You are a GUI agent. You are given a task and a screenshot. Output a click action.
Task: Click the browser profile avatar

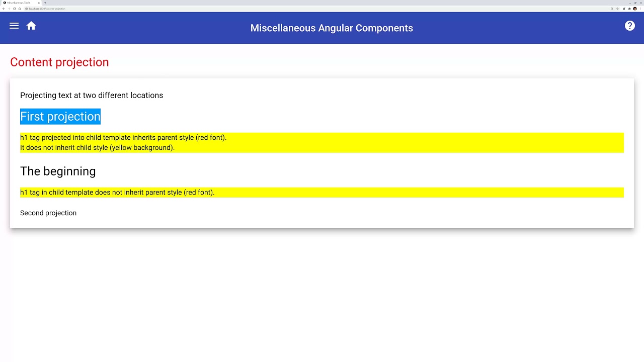click(x=635, y=9)
